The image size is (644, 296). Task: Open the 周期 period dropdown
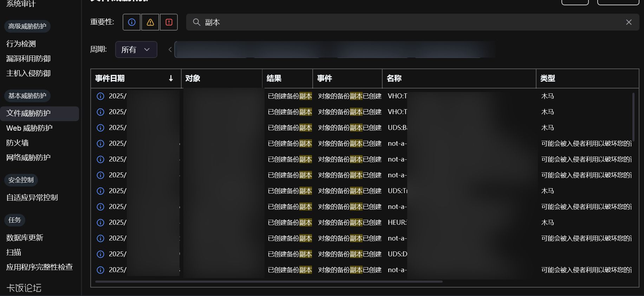pos(136,50)
